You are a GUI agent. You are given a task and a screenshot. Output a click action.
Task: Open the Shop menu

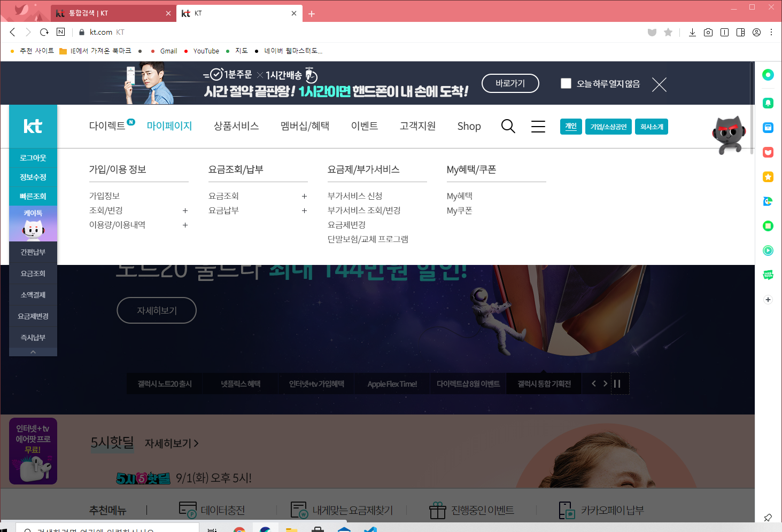pyautogui.click(x=469, y=126)
